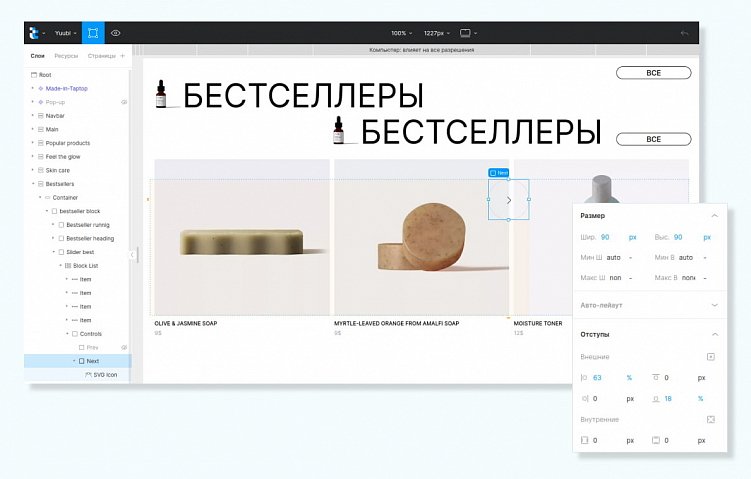Open the 100% zoom dropdown
The image size is (751, 479).
pos(401,33)
